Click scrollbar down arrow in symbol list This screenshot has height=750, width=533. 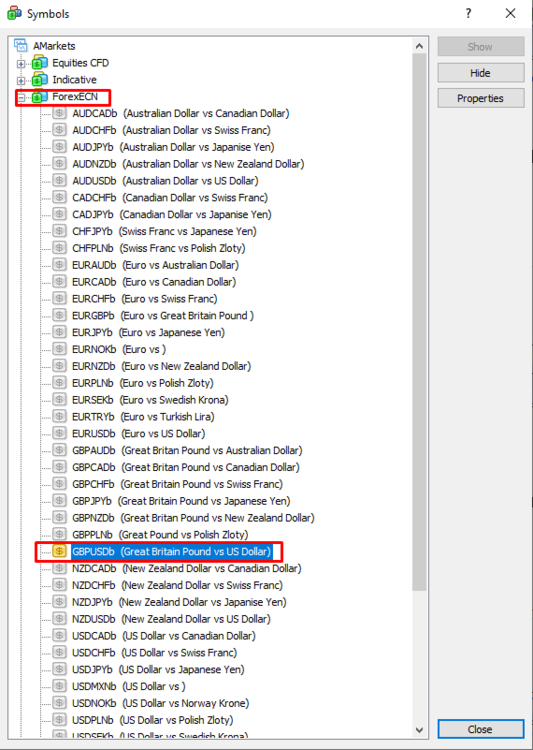[x=419, y=730]
